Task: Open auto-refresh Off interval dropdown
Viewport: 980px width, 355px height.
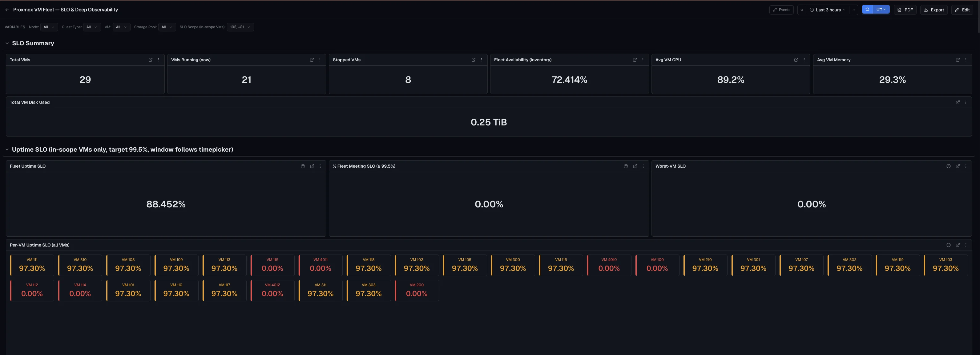Action: pyautogui.click(x=881, y=10)
